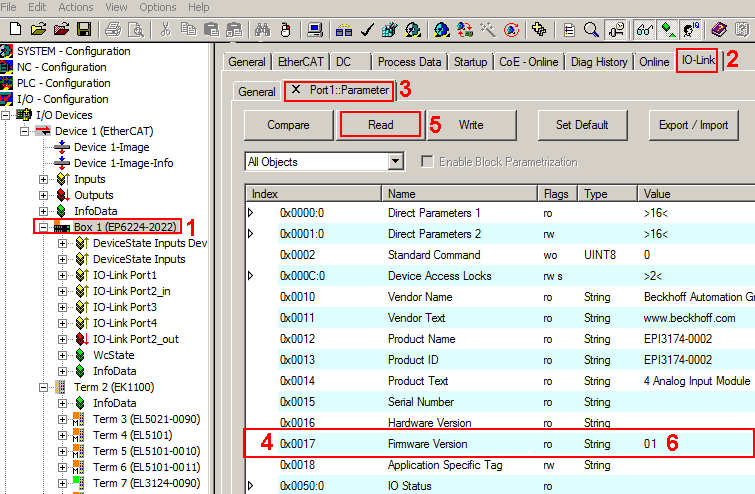Image resolution: width=755 pixels, height=494 pixels.
Task: Click the Cut scissors toolbar icon
Action: [x=165, y=29]
